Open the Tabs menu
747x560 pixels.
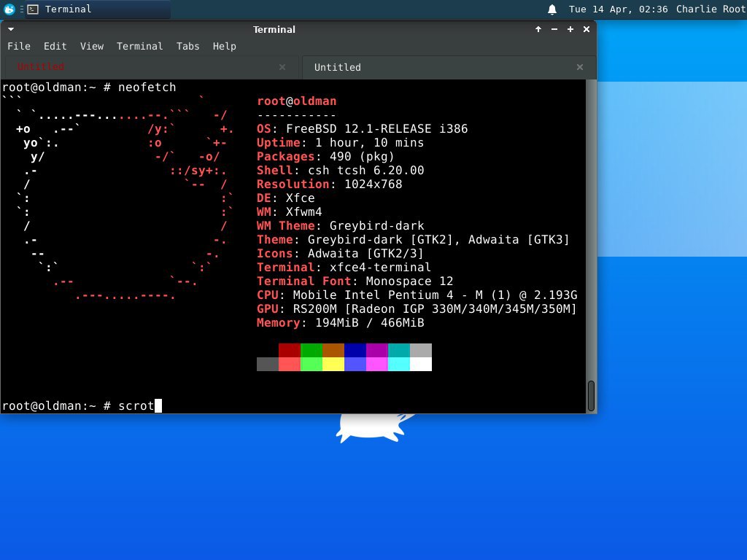point(187,46)
